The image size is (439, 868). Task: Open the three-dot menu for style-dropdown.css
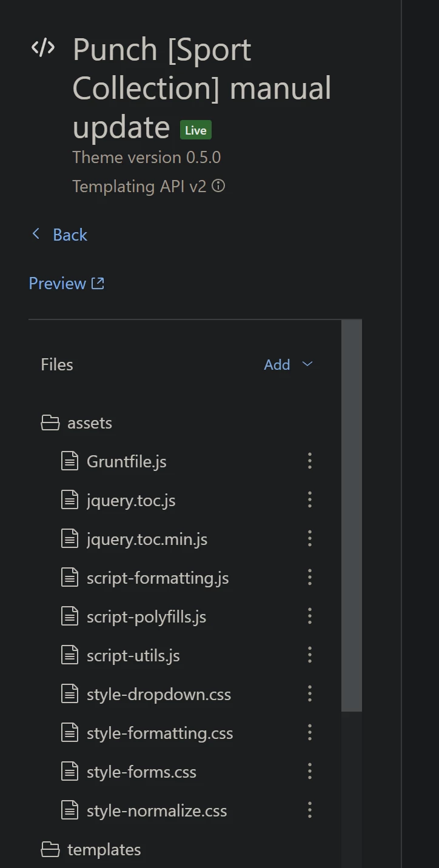(x=310, y=693)
